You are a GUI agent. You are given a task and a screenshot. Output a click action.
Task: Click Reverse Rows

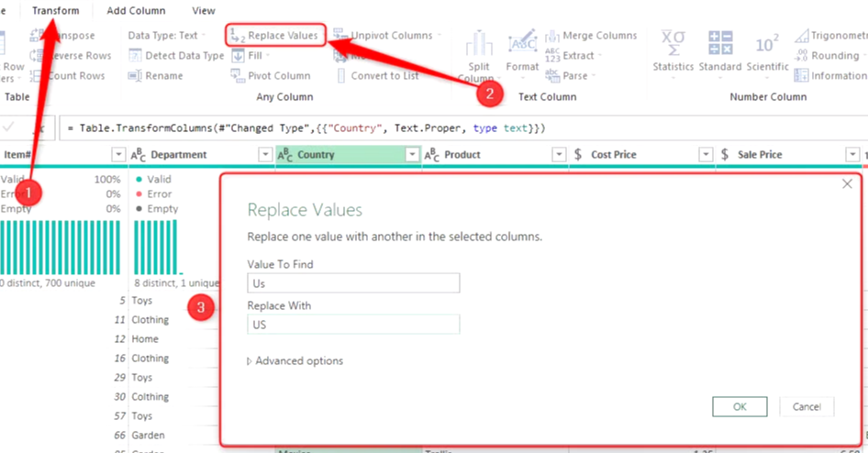71,55
